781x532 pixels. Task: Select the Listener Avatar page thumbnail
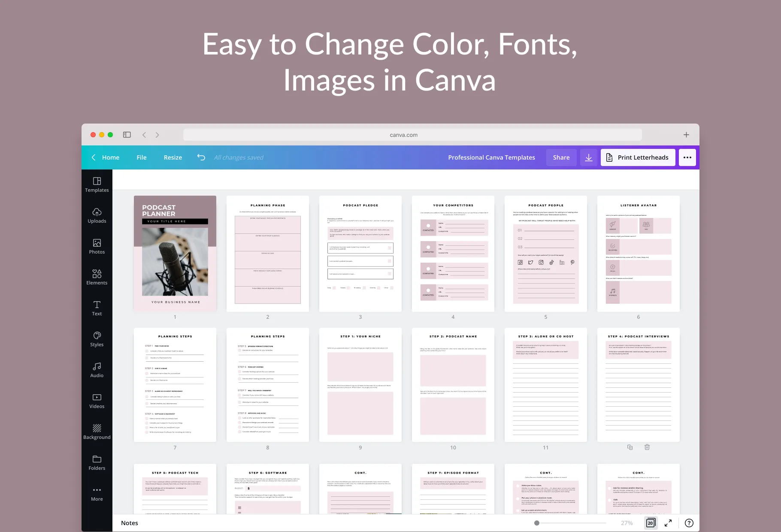click(639, 254)
